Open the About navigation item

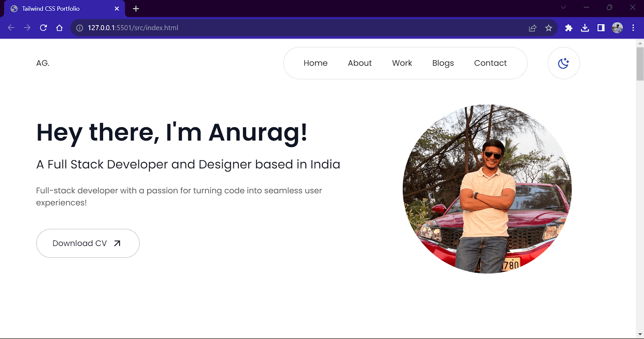click(360, 63)
